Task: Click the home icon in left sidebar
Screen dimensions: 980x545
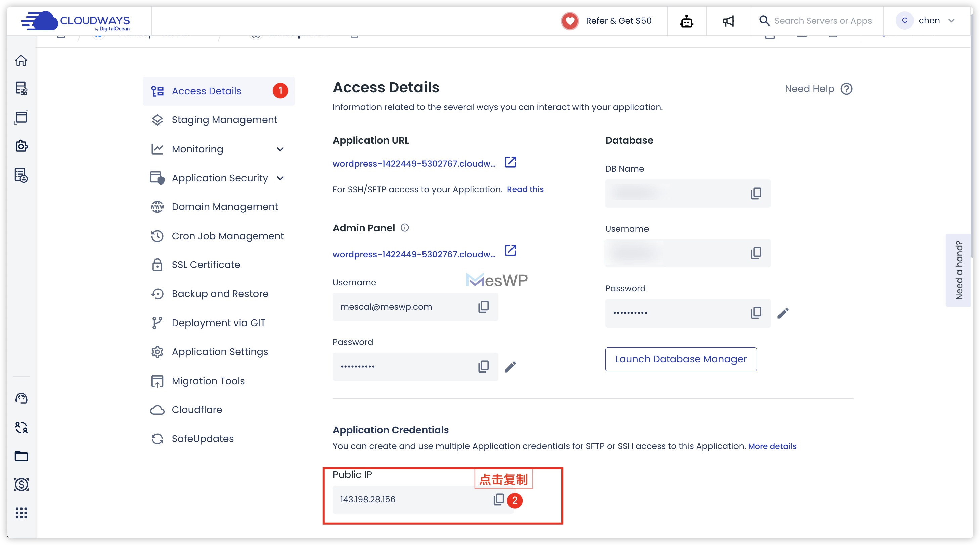Action: click(21, 60)
